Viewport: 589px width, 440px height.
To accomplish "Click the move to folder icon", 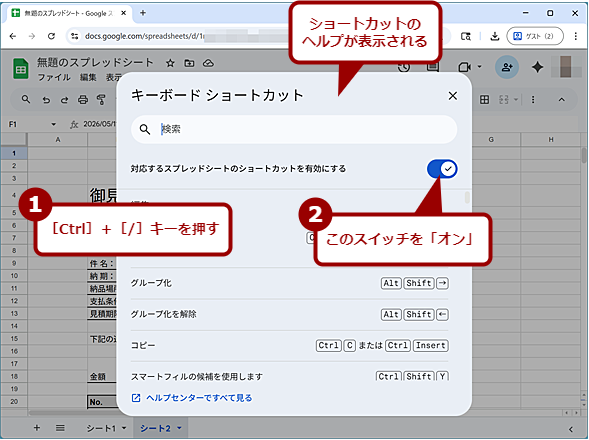I will (189, 63).
